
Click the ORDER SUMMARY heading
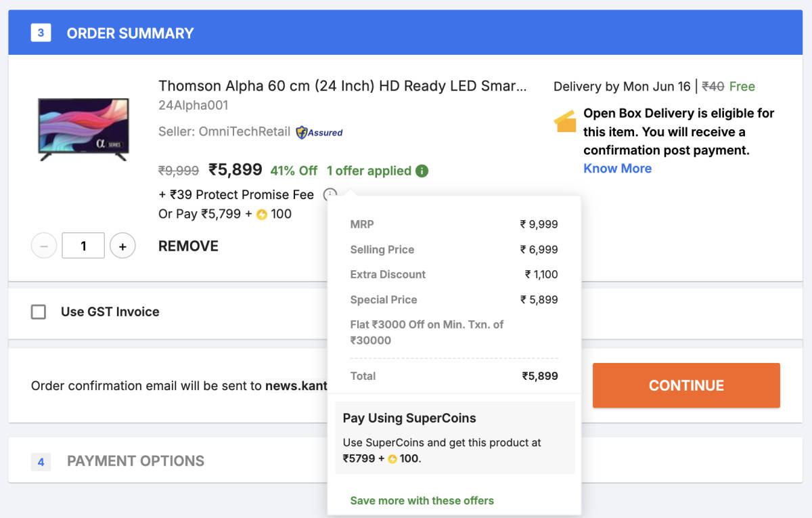[130, 33]
